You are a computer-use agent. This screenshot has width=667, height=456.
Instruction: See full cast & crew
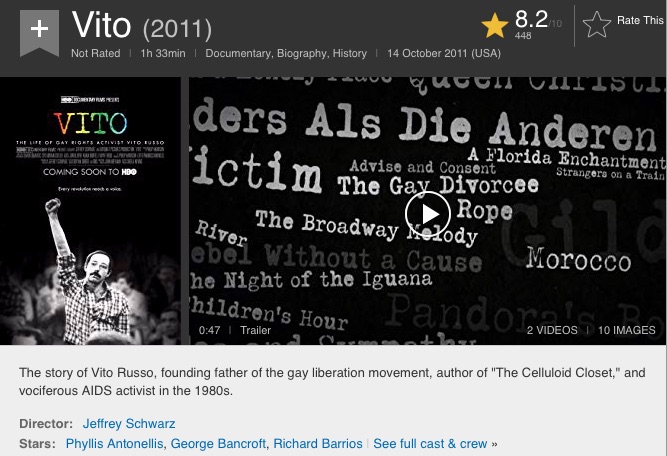click(x=430, y=443)
